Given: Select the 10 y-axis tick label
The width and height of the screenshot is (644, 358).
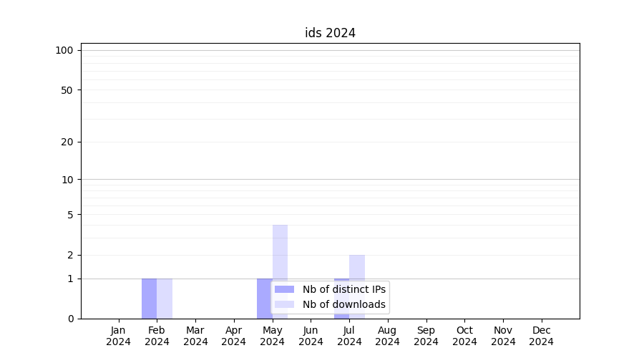Looking at the screenshot, I should 67,180.
